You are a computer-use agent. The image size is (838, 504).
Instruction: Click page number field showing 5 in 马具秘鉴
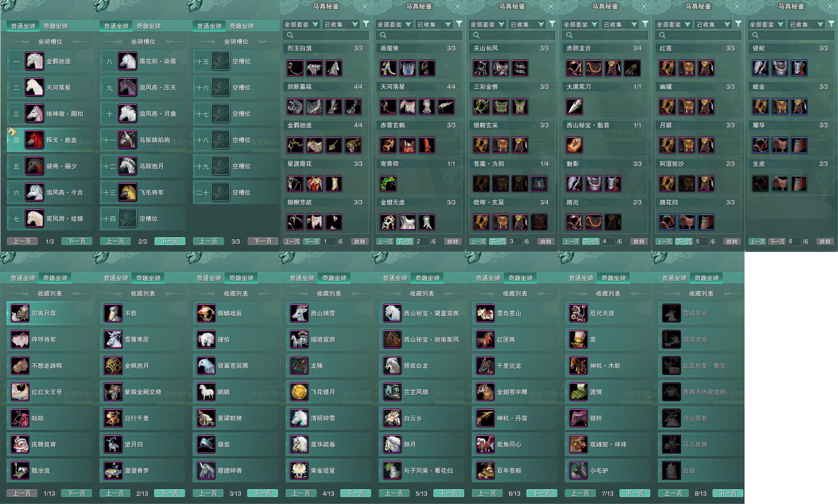coord(701,242)
